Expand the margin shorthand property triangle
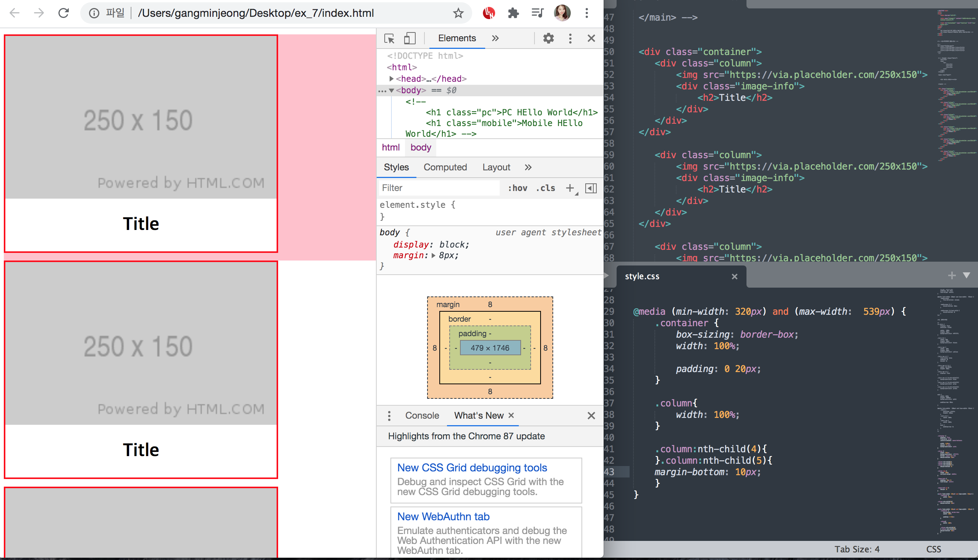Viewport: 978px width, 560px height. (x=434, y=256)
